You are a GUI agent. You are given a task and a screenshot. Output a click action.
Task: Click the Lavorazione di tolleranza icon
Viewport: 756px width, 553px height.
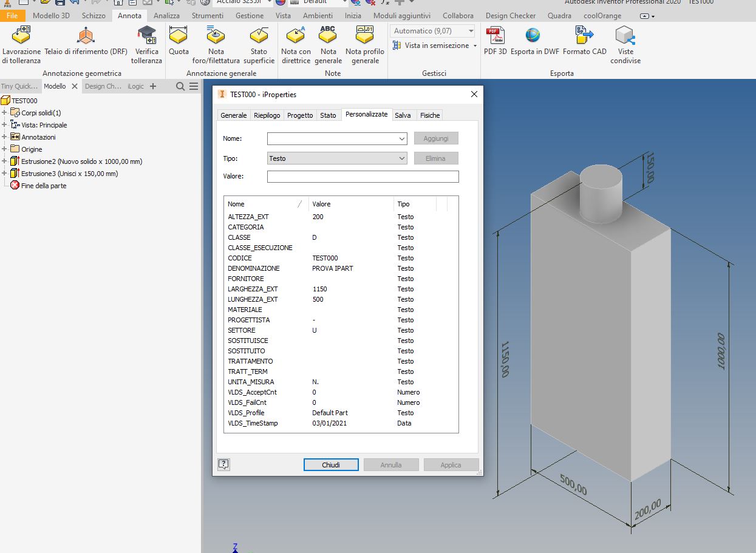pos(21,36)
